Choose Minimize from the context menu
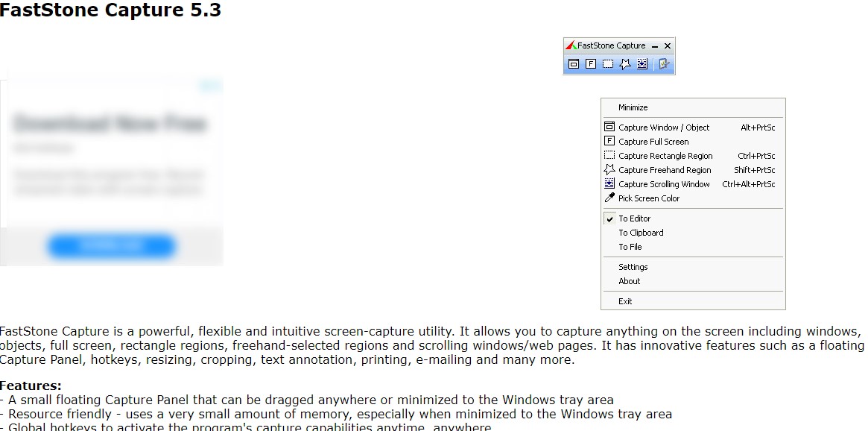The image size is (868, 431). pyautogui.click(x=693, y=107)
